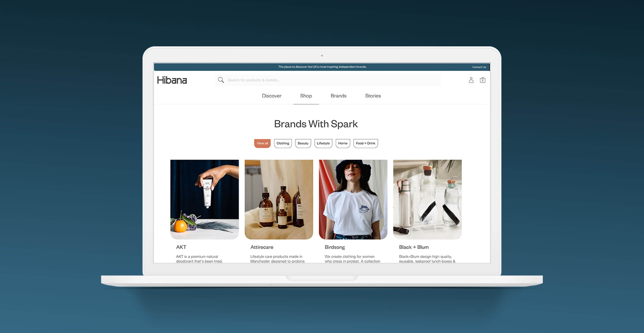
Task: Select the View all filter
Action: 262,143
